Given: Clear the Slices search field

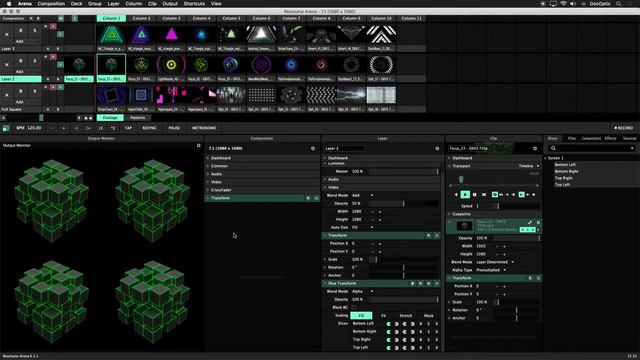Looking at the screenshot, I should (x=632, y=148).
